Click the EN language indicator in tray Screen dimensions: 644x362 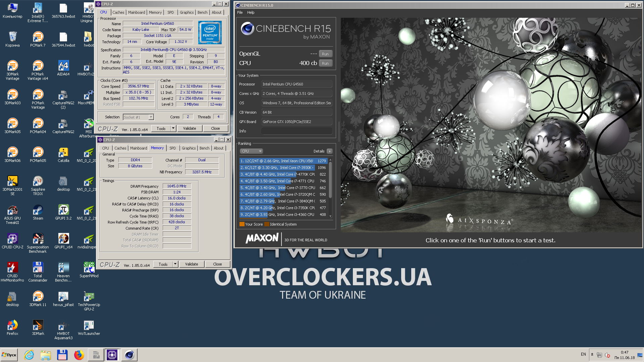pos(583,354)
